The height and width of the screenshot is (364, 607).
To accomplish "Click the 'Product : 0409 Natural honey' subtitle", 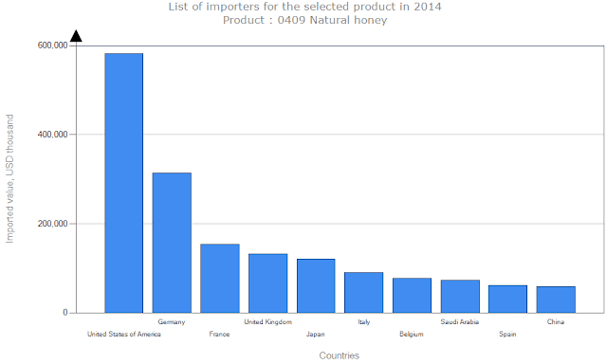I will pos(304,20).
